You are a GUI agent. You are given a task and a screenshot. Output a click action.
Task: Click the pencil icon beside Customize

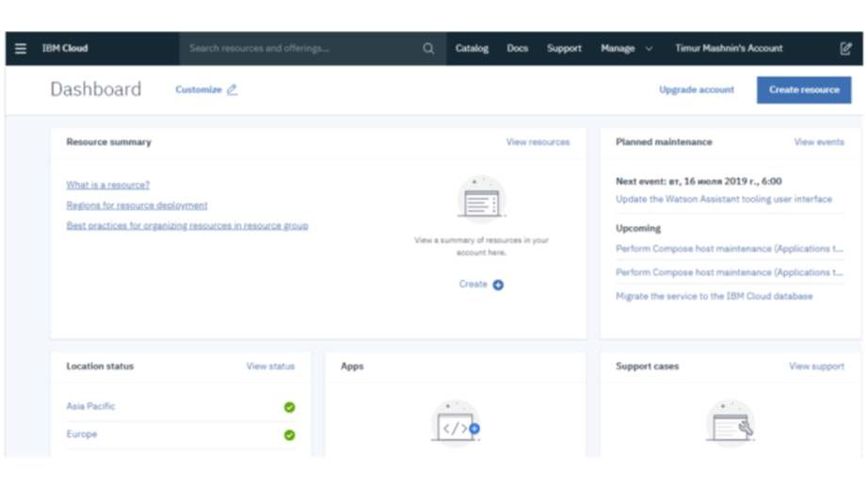[233, 90]
